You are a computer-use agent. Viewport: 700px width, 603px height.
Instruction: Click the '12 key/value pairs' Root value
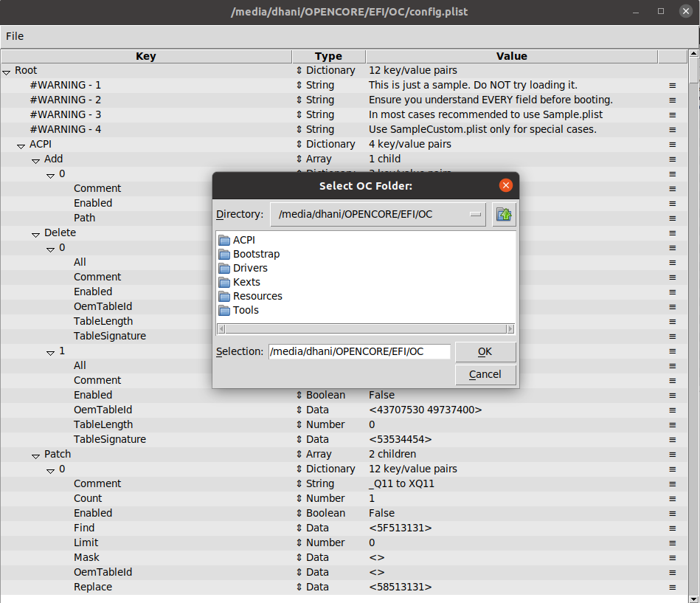click(413, 70)
